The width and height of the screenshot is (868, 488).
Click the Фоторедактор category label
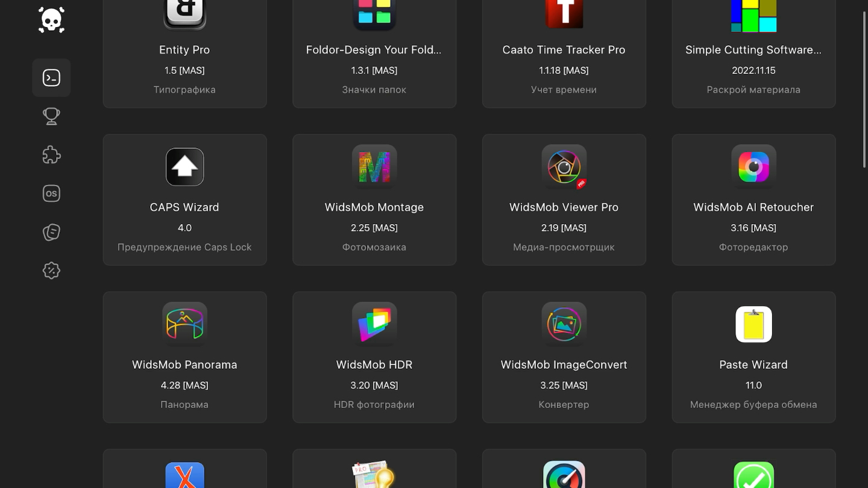pos(753,247)
